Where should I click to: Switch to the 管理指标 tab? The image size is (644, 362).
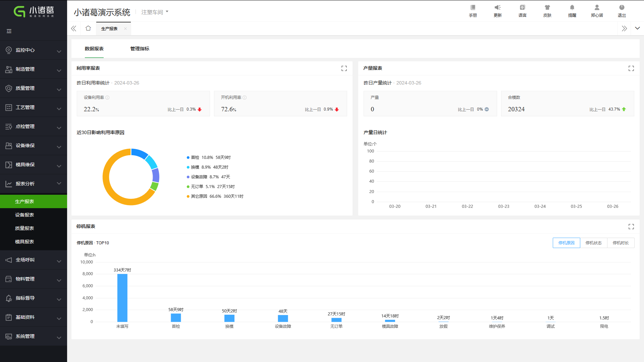[140, 49]
